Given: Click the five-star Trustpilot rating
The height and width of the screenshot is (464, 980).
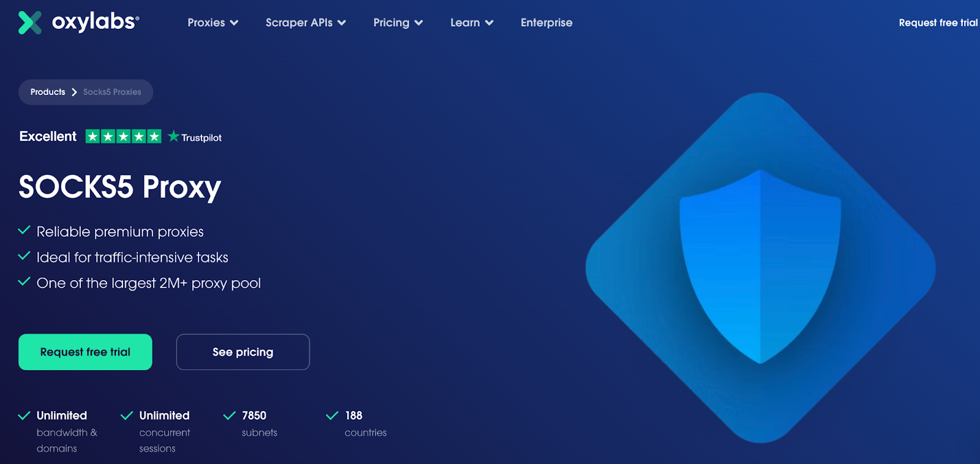Looking at the screenshot, I should coord(123,136).
